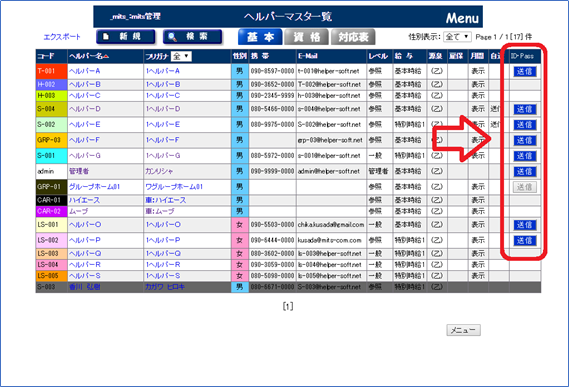The height and width of the screenshot is (387, 569).
Task: Click furigana link カガワ ヒロキ
Action: pos(165,287)
